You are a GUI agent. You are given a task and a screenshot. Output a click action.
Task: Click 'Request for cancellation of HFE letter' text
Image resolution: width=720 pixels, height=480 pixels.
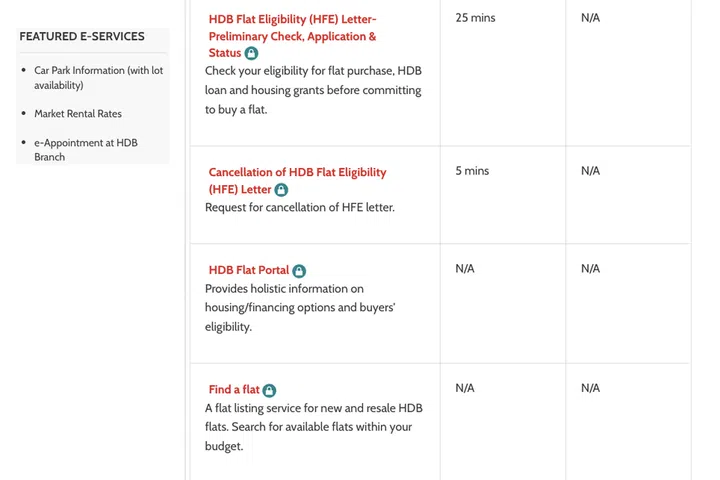pyautogui.click(x=300, y=208)
